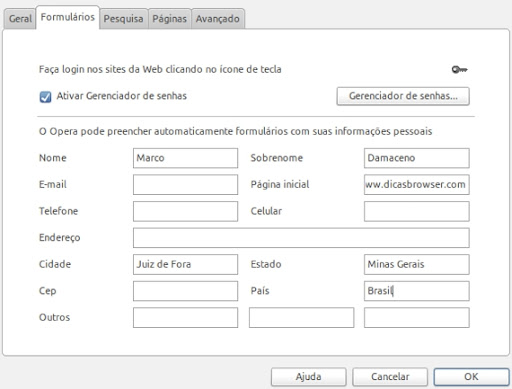Open the Pesquisa tab
This screenshot has height=389, width=512.
(x=123, y=19)
